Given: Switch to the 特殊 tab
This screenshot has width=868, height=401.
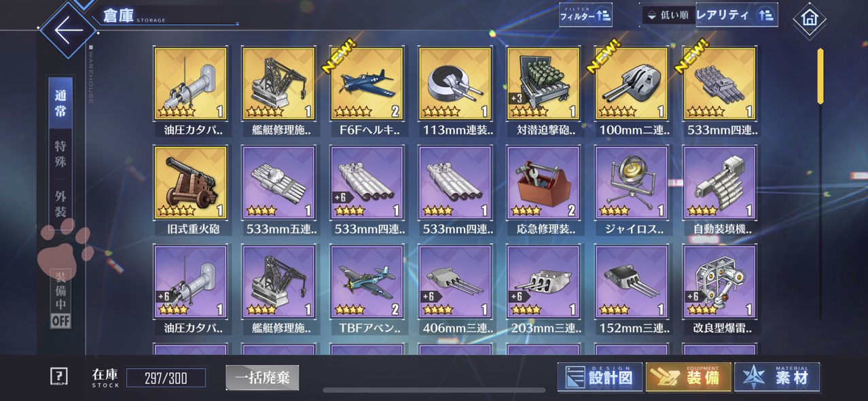Looking at the screenshot, I should click(60, 154).
